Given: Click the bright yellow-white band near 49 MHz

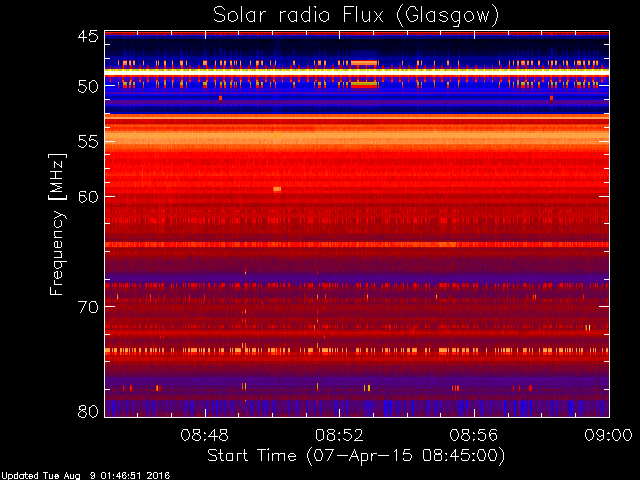Looking at the screenshot, I should (x=357, y=71).
